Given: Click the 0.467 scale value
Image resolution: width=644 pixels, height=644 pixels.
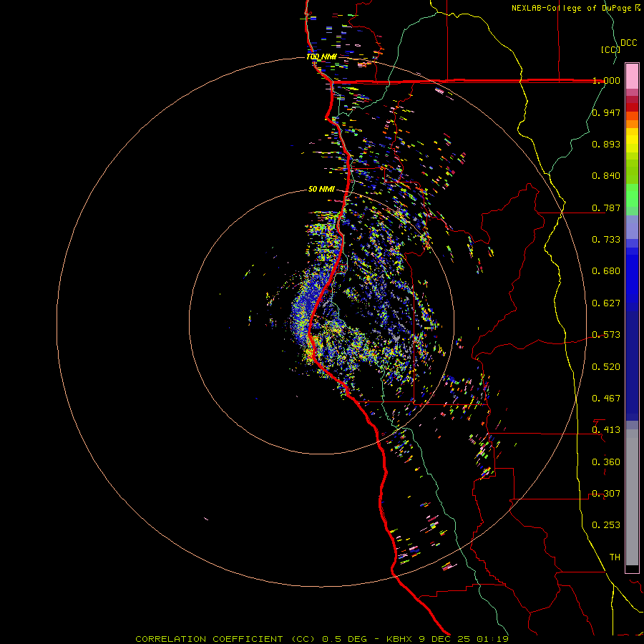Looking at the screenshot, I should coord(606,399).
